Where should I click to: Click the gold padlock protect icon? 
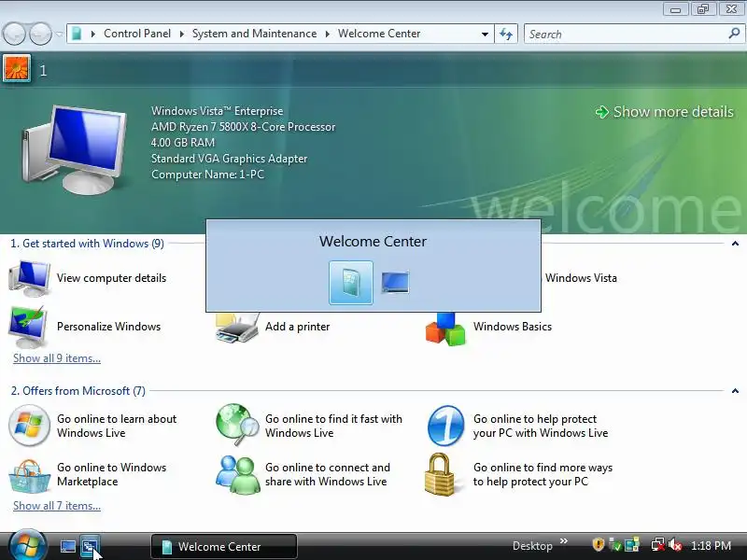click(x=439, y=474)
